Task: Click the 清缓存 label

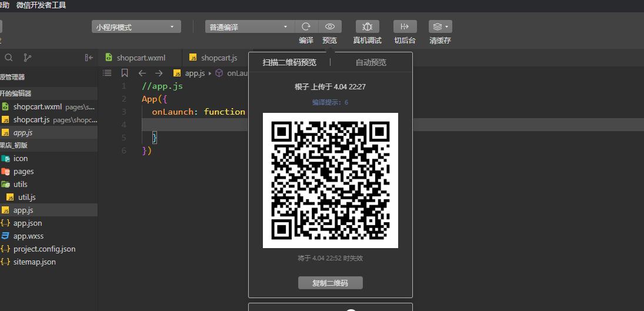Action: (441, 40)
